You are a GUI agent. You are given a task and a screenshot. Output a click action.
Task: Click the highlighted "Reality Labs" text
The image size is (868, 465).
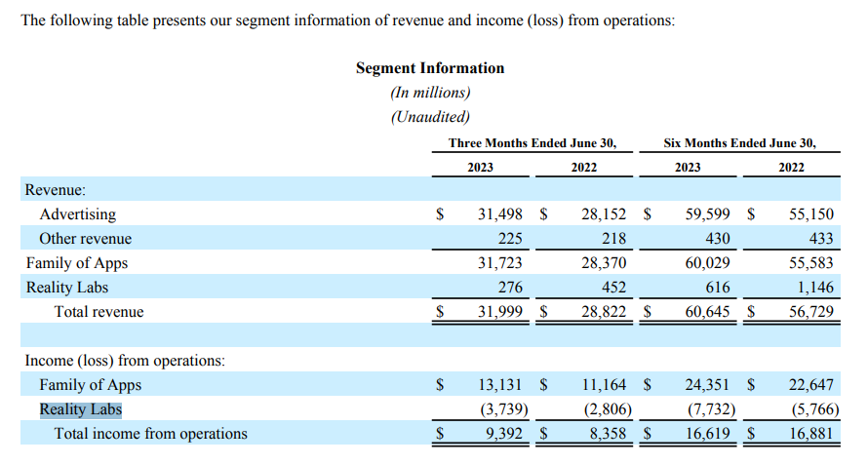pyautogui.click(x=80, y=409)
